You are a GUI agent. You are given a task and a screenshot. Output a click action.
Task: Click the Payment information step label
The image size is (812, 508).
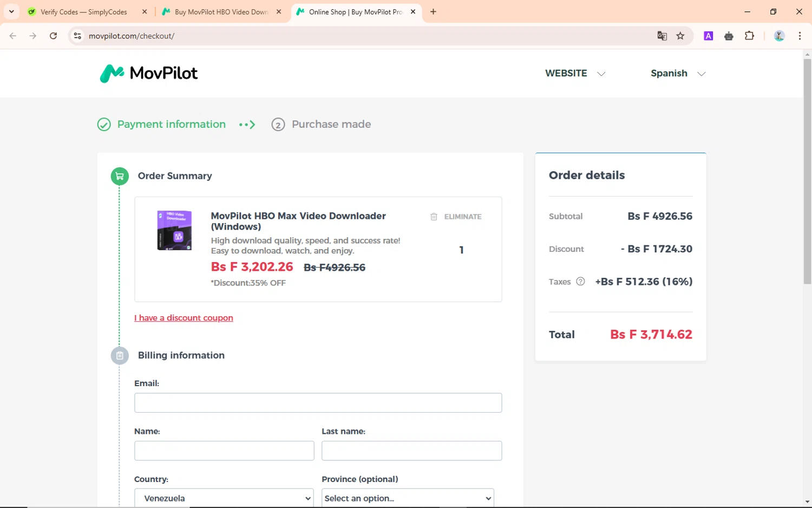[x=172, y=125]
